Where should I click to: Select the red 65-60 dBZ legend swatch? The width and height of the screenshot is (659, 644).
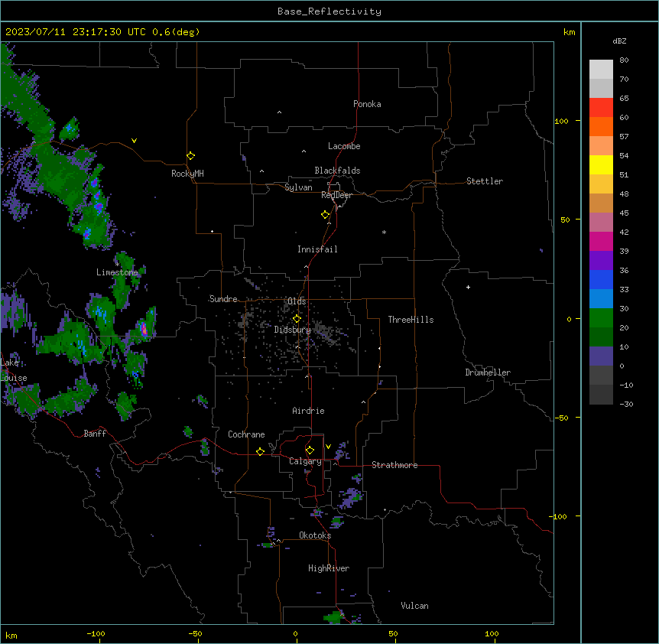tap(601, 108)
